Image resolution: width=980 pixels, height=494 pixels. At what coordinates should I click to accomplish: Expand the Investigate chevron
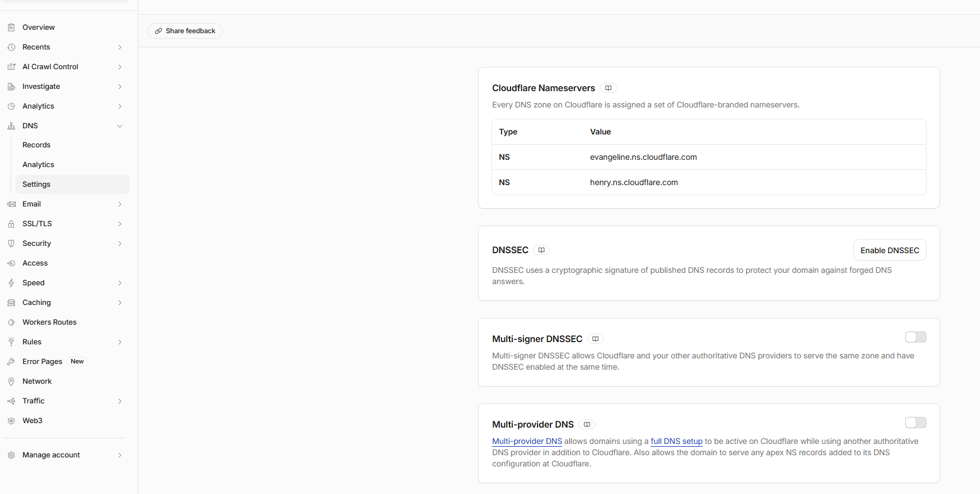pos(120,87)
